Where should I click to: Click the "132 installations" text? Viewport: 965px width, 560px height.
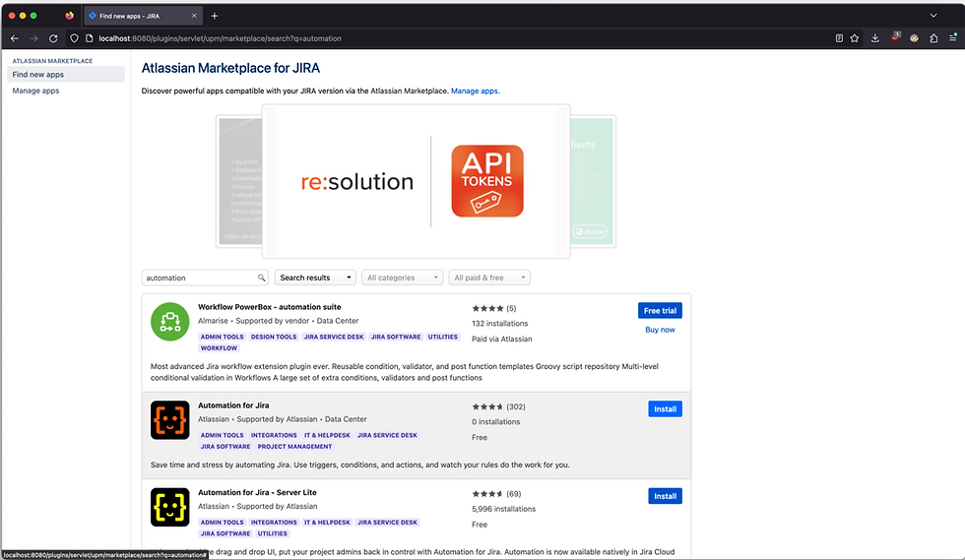tap(500, 323)
